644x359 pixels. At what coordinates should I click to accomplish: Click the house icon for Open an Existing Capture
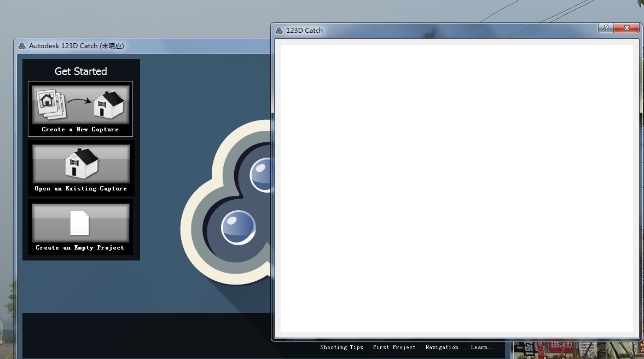81,163
